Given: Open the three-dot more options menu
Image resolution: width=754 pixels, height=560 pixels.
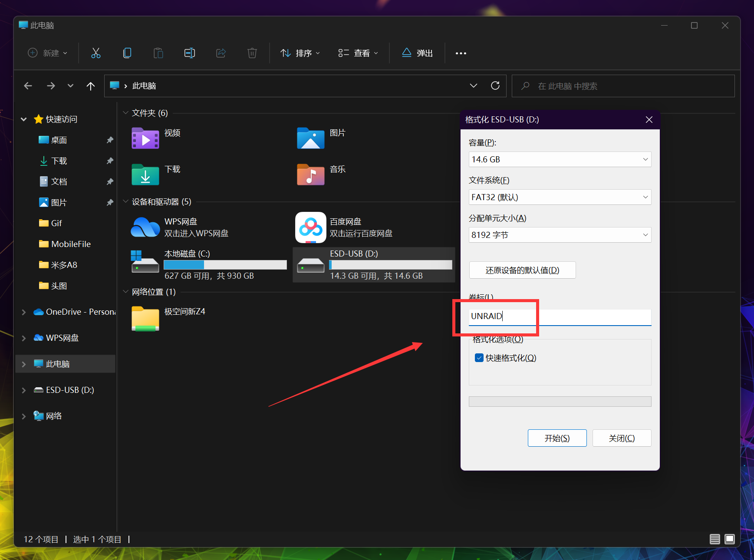Looking at the screenshot, I should pyautogui.click(x=461, y=53).
